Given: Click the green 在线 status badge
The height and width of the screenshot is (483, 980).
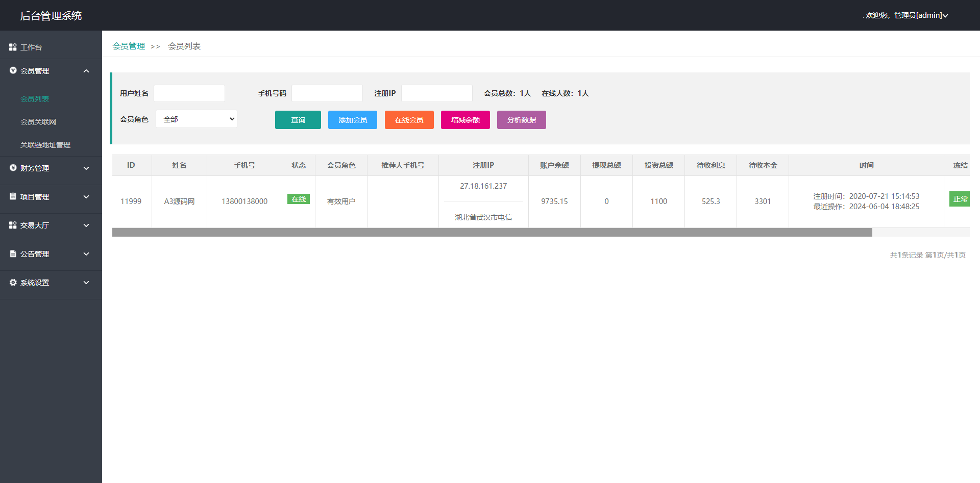Looking at the screenshot, I should 299,199.
